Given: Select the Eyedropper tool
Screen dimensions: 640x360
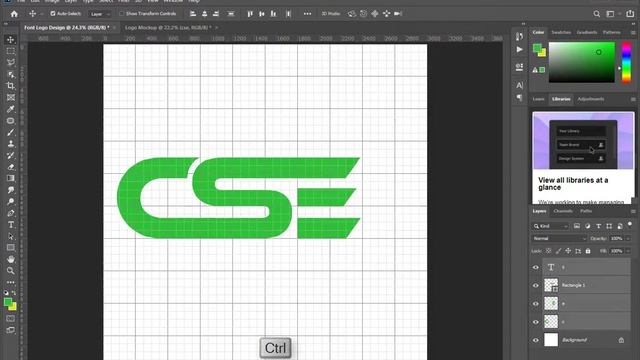Looking at the screenshot, I should click(x=11, y=109).
